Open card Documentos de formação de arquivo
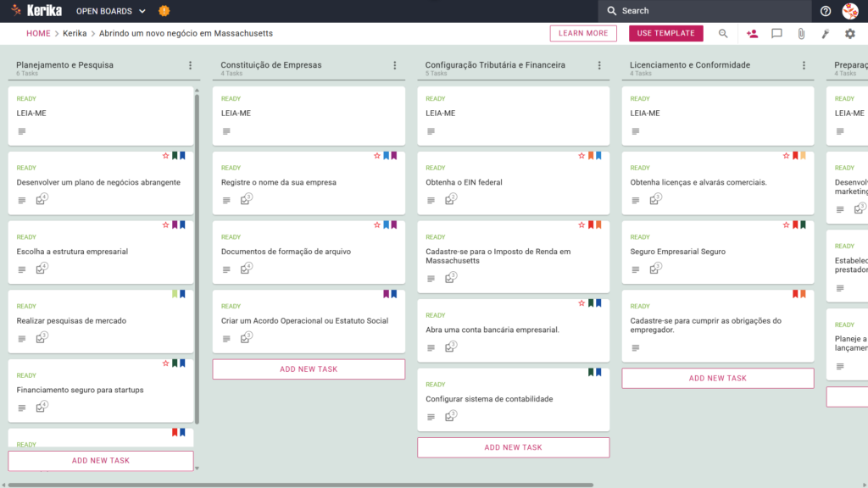This screenshot has height=488, width=868. 309,252
